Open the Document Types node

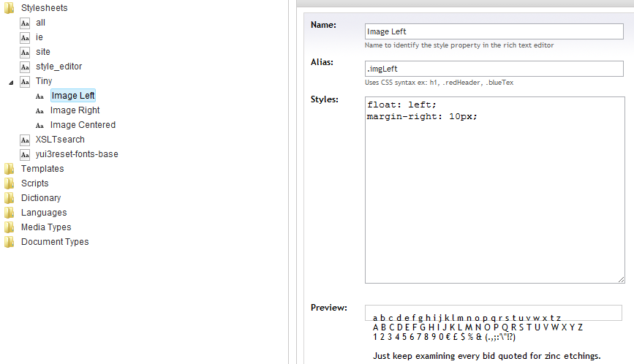55,242
